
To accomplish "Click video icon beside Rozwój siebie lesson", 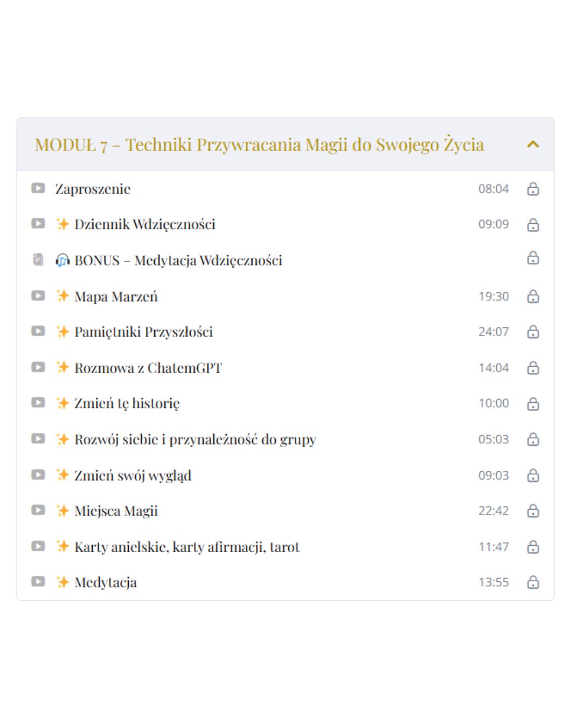I will 38,438.
